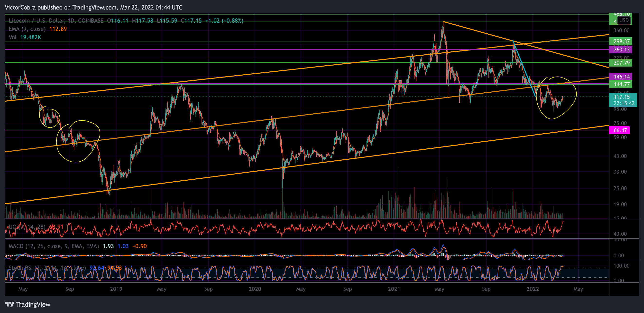Viewport: 644px width, 313px height.
Task: Click the 40.00 UO axis value
Action: pyautogui.click(x=620, y=234)
